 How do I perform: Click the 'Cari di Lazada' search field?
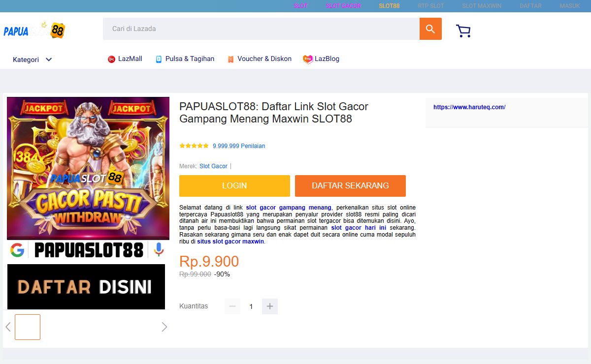click(261, 29)
